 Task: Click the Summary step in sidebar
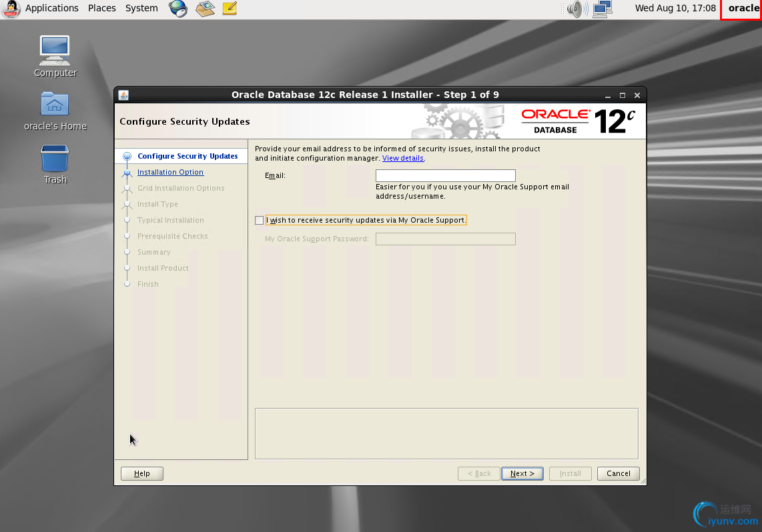pos(153,253)
